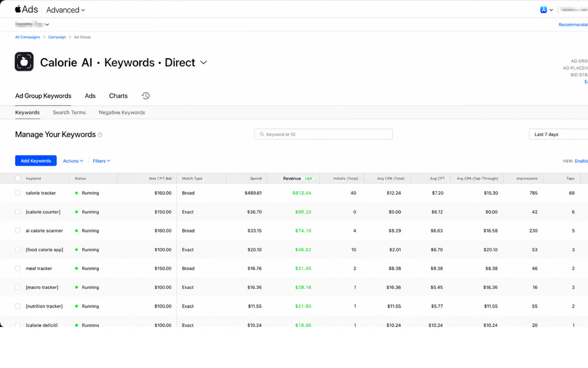Image resolution: width=588 pixels, height=368 pixels.
Task: Check the [food calorie app] row
Action: (x=18, y=250)
